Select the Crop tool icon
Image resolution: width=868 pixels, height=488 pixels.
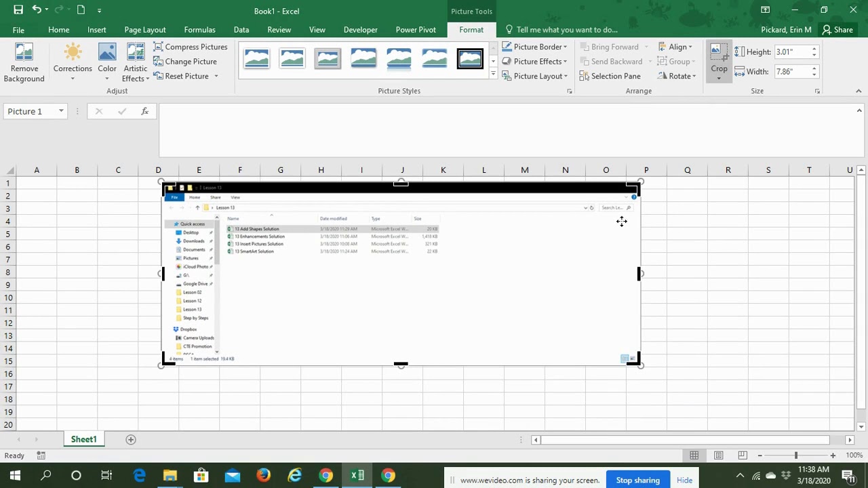719,53
